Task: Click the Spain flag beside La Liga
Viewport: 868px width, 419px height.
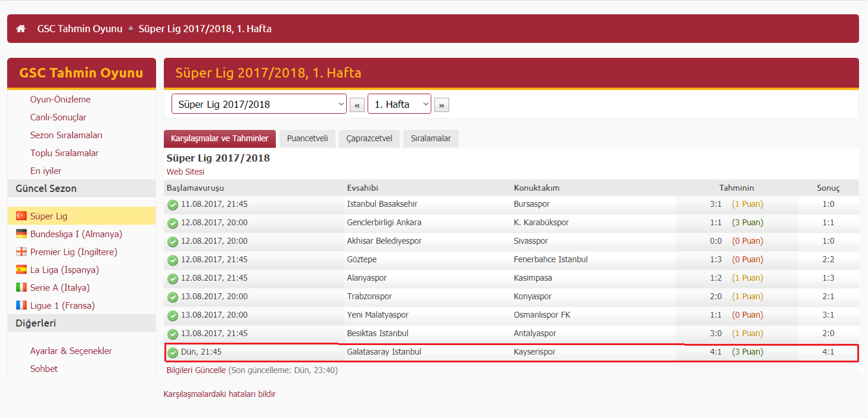Action: (21, 269)
